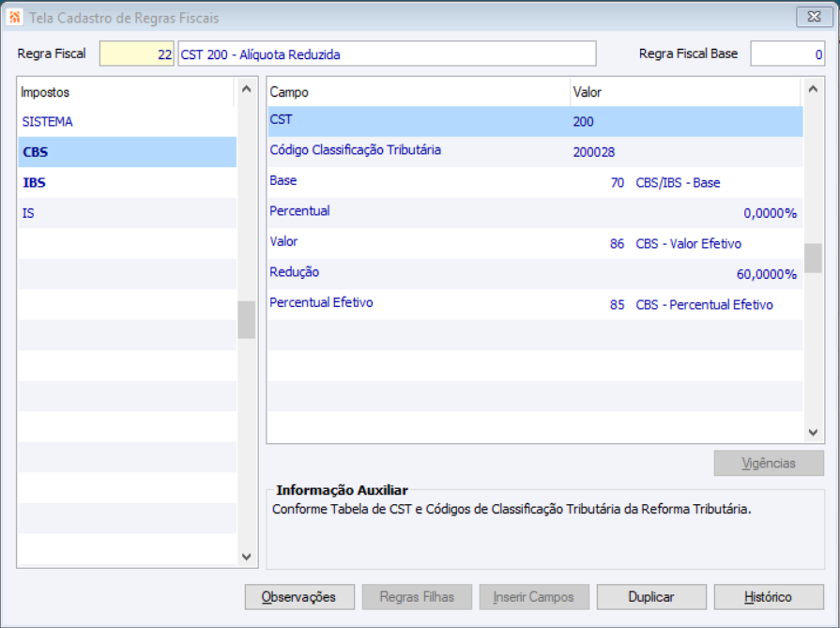Image resolution: width=840 pixels, height=628 pixels.
Task: Click the Informação Auxiliar description text
Action: pyautogui.click(x=512, y=509)
